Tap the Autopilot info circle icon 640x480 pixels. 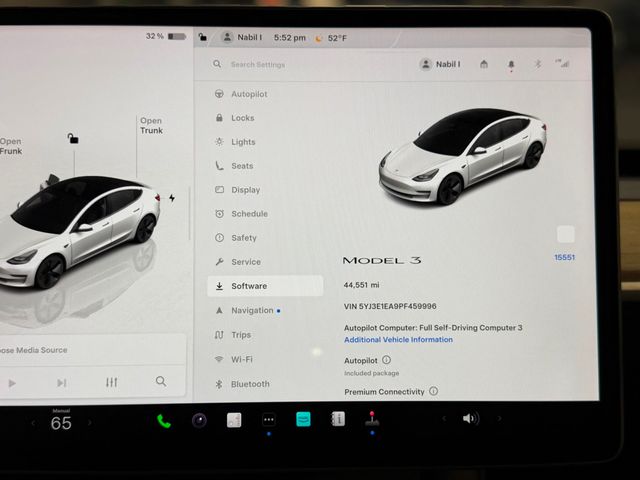(x=386, y=360)
